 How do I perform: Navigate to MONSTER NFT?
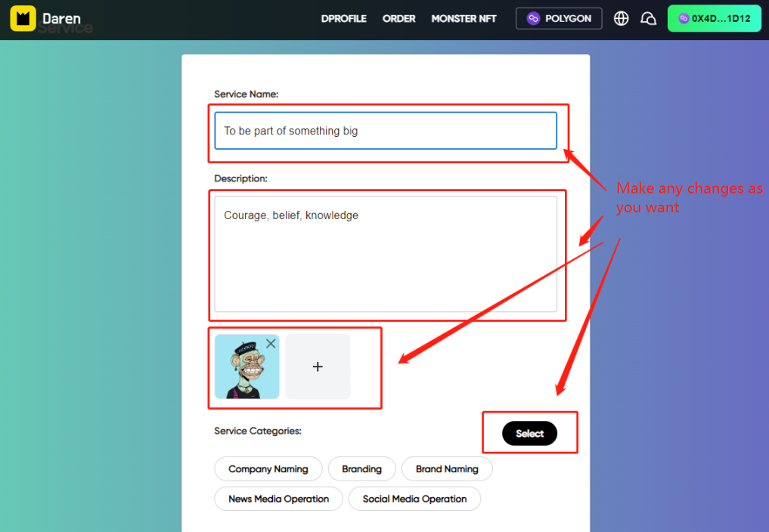coord(464,19)
